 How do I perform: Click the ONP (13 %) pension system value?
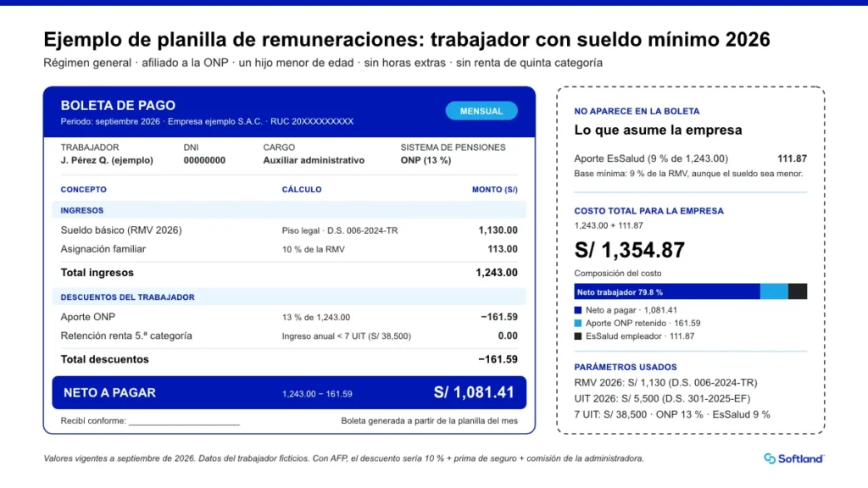[x=426, y=160]
